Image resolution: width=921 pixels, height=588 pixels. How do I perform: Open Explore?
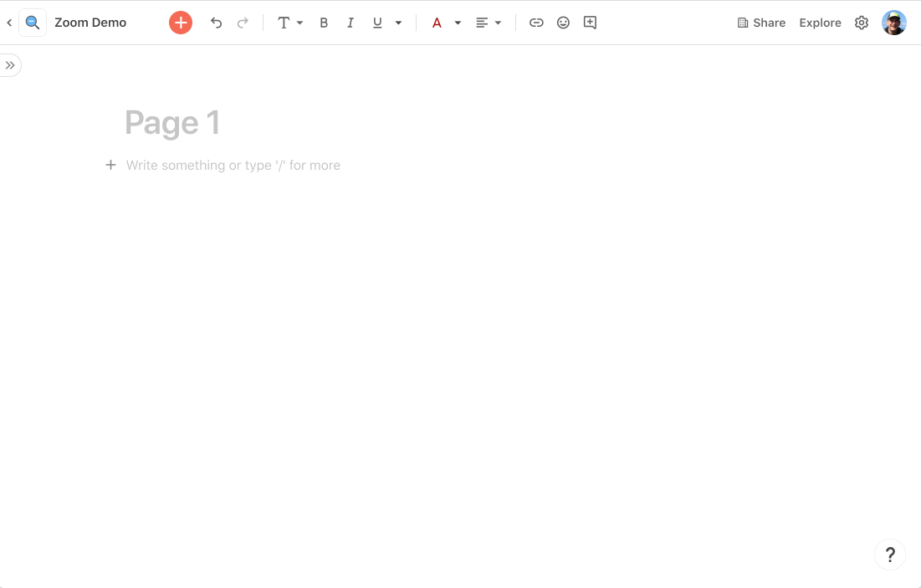820,23
